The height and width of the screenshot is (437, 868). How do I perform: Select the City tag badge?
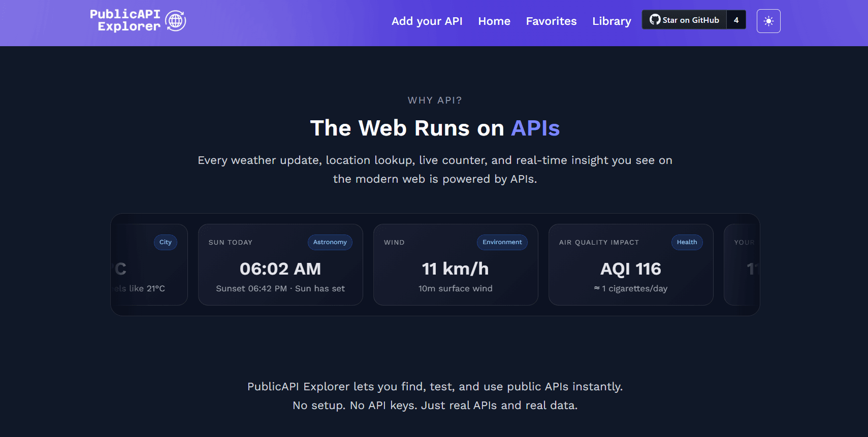tap(166, 242)
